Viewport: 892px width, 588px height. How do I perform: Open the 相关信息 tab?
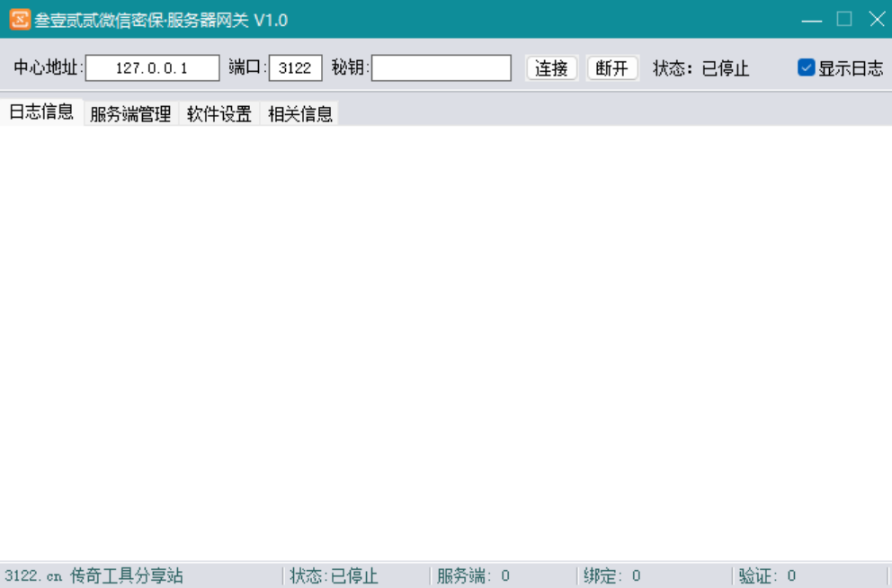[299, 113]
